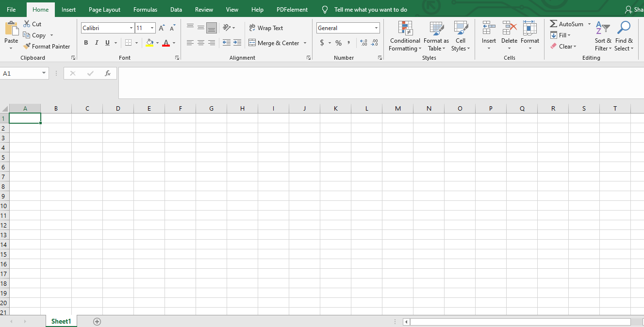Toggle italic formatting
Image resolution: width=644 pixels, height=327 pixels.
[96, 43]
